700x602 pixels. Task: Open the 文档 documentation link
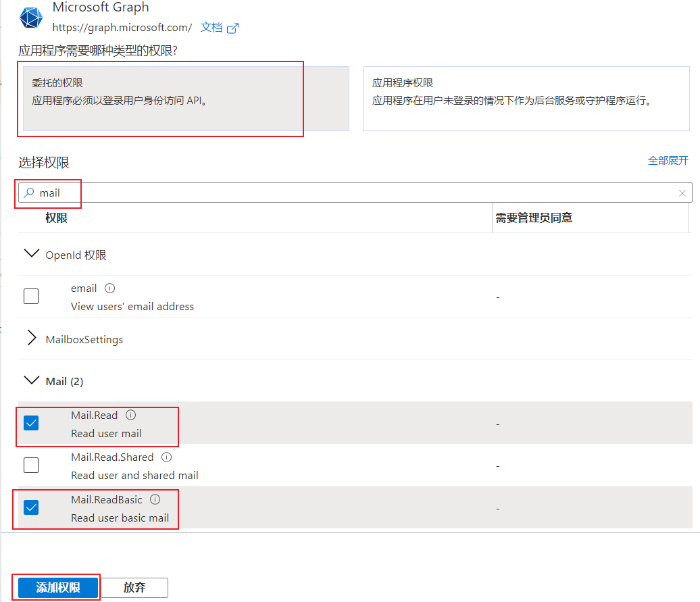pyautogui.click(x=211, y=27)
